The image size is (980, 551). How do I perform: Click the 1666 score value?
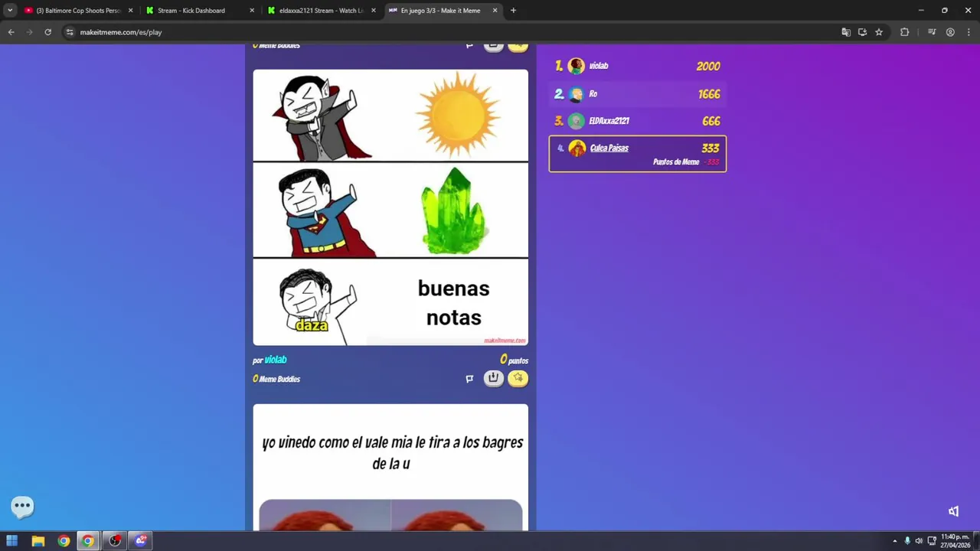(709, 94)
